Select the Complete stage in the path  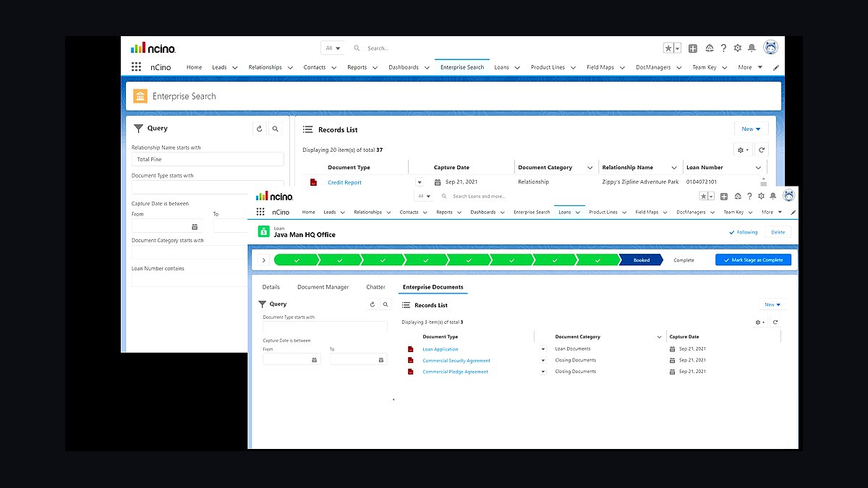(684, 260)
